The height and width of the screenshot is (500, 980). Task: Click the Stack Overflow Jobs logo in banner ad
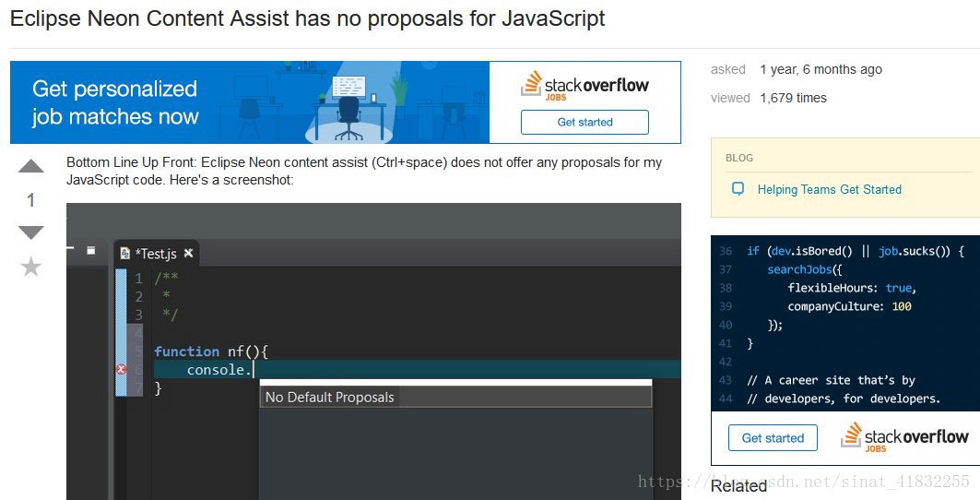pyautogui.click(x=584, y=87)
